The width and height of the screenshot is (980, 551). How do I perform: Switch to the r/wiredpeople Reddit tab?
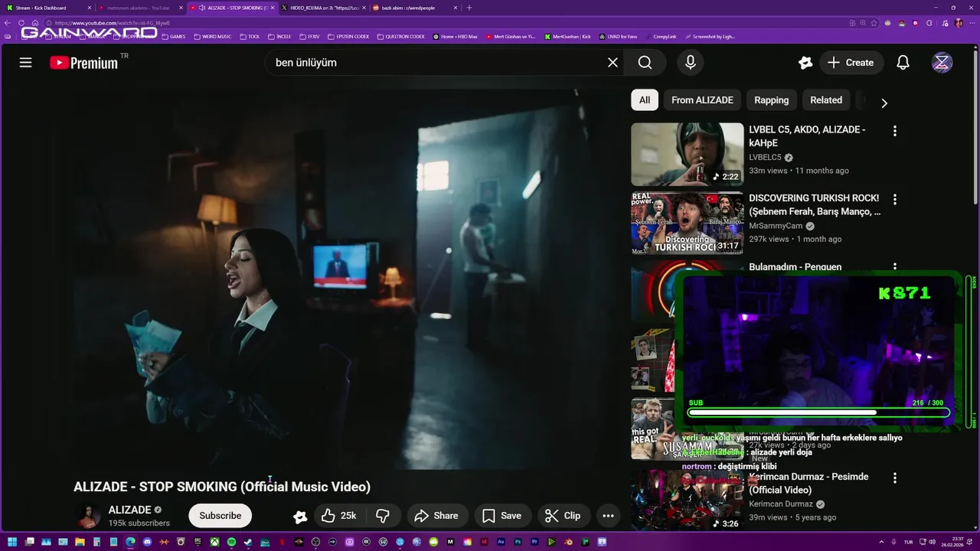(413, 8)
